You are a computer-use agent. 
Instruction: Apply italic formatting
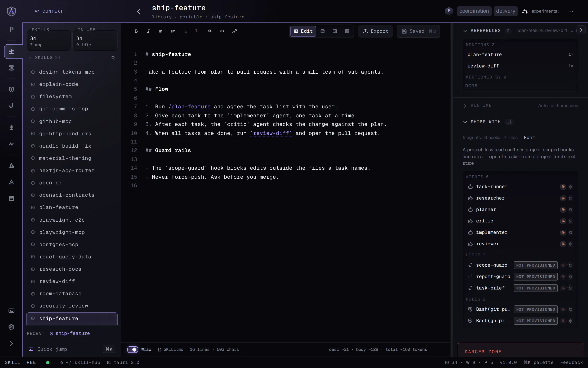tap(148, 31)
